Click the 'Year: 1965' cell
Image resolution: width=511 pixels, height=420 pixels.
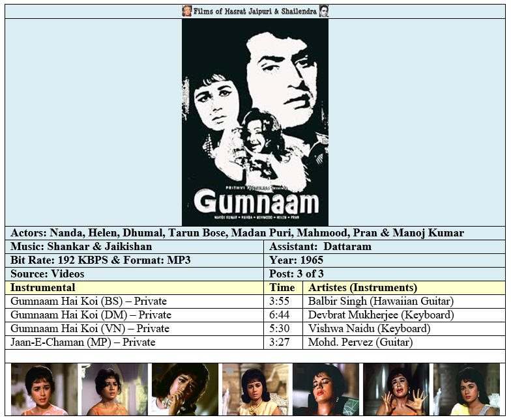click(x=385, y=260)
